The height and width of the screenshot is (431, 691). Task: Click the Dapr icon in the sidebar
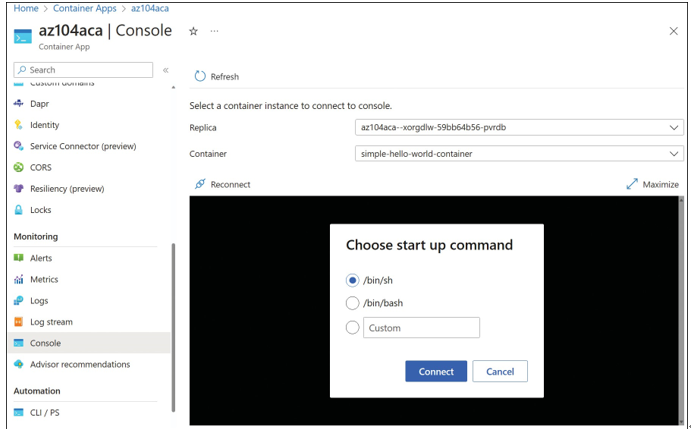point(19,104)
